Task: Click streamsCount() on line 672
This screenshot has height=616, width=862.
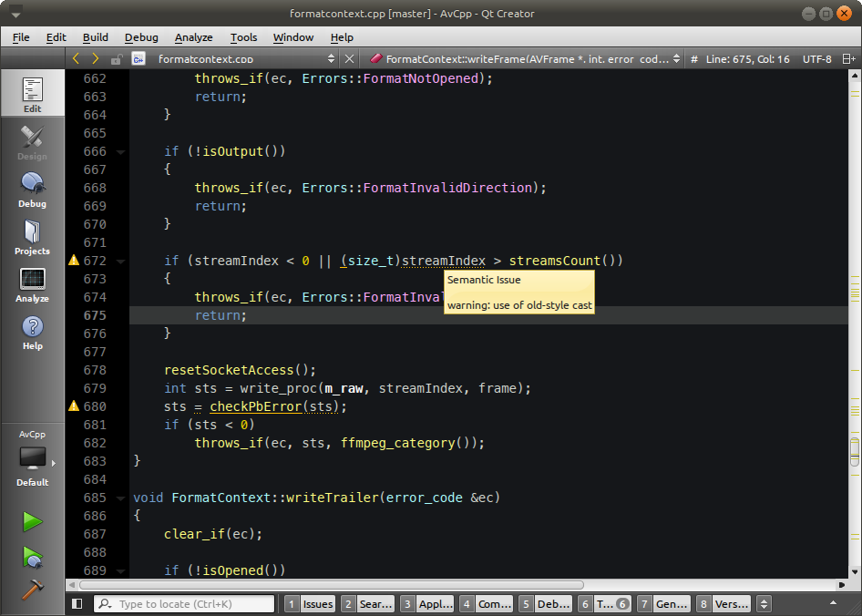Action: pyautogui.click(x=566, y=261)
